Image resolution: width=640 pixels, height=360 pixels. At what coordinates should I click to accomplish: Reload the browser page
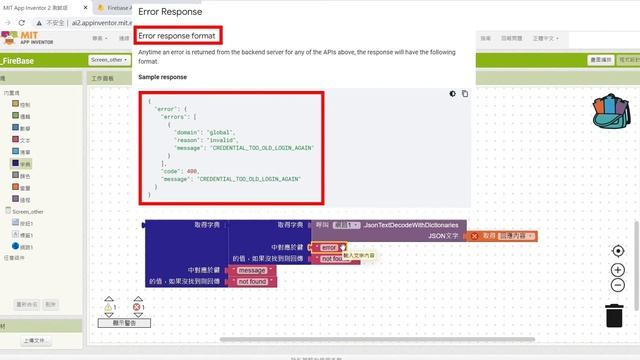click(22, 23)
